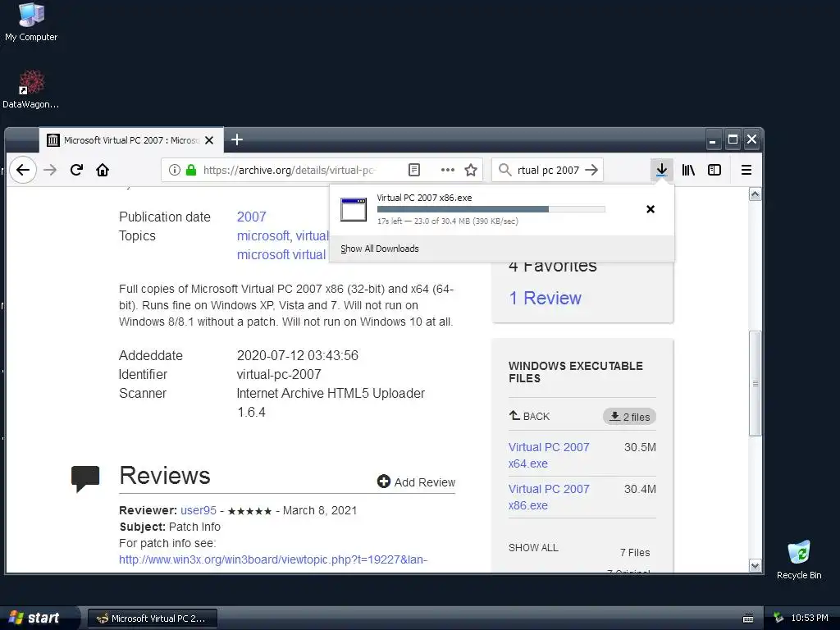Viewport: 840px width, 630px height.
Task: Open DataWagon desktop shortcut
Action: [x=31, y=89]
